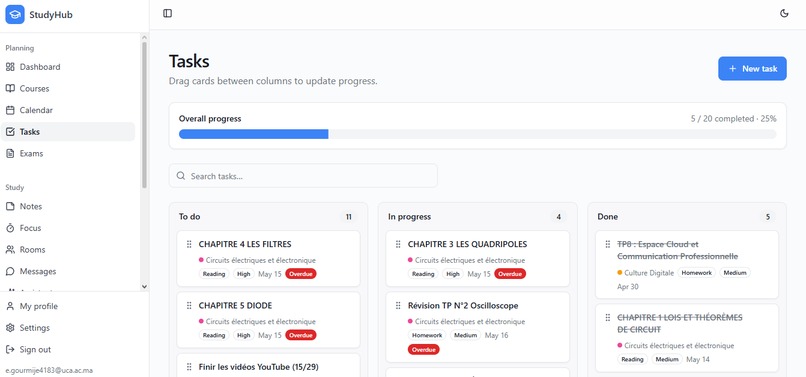Click Overdue badge on Révision TP N°2
This screenshot has height=377, width=806.
pos(424,350)
